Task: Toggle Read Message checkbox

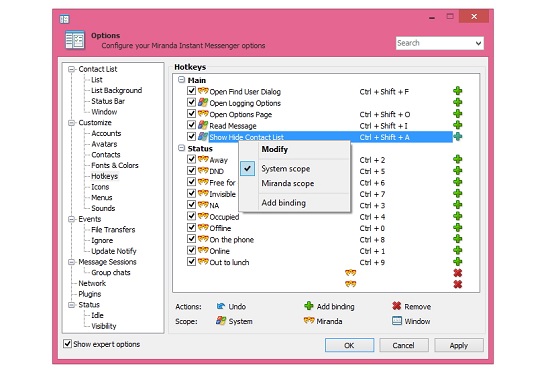Action: [x=191, y=125]
